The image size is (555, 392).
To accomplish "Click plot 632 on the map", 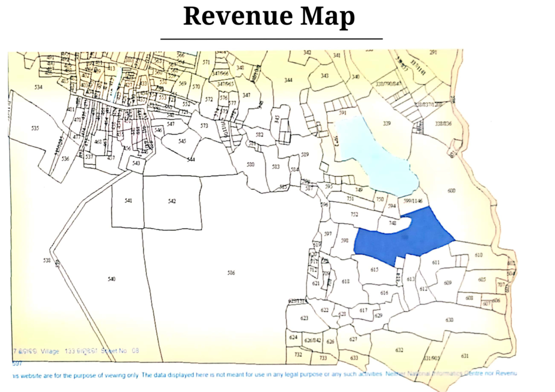I will click(x=399, y=350).
